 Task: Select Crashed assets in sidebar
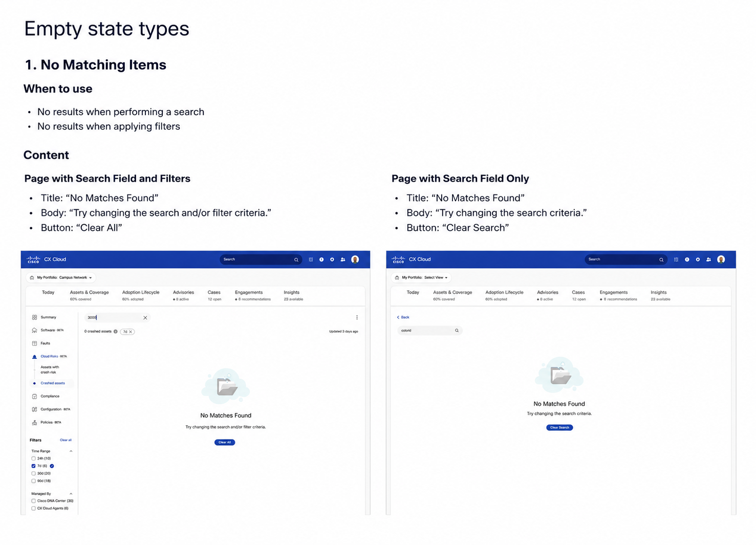pyautogui.click(x=53, y=383)
